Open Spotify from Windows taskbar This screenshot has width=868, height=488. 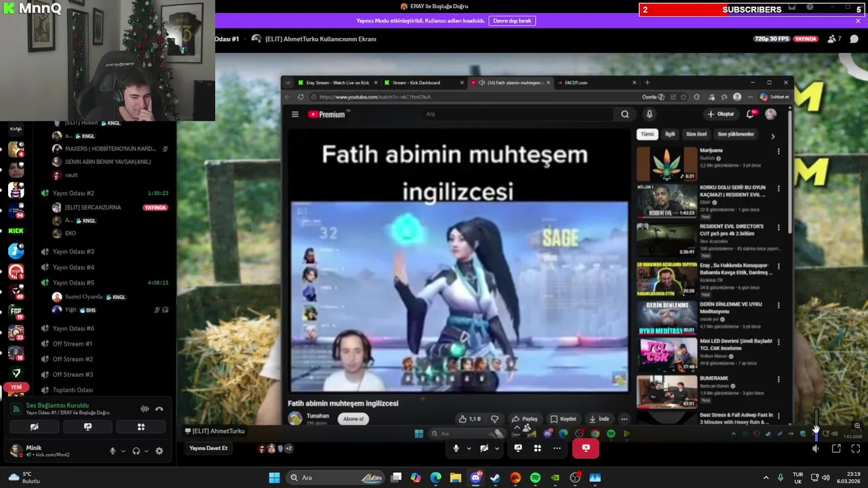point(535,478)
